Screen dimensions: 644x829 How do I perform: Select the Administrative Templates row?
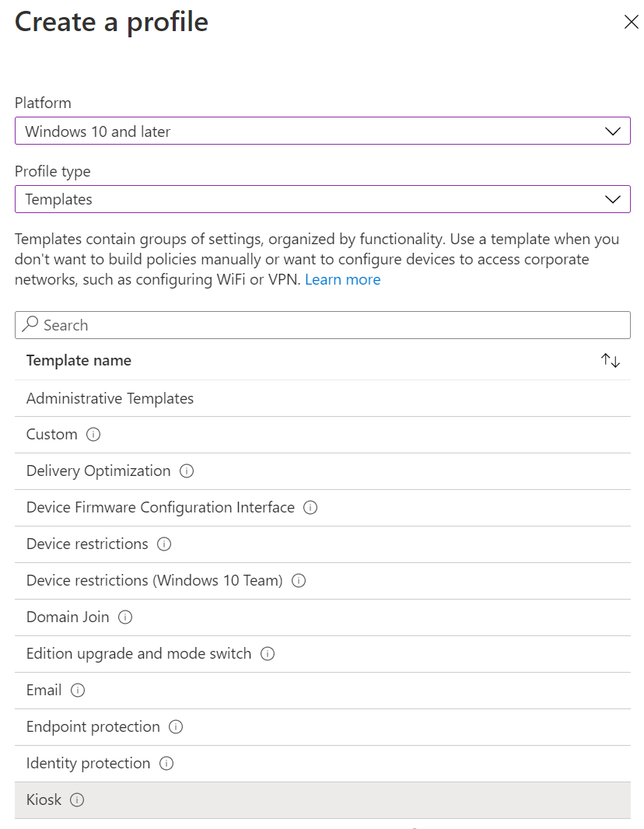point(110,398)
